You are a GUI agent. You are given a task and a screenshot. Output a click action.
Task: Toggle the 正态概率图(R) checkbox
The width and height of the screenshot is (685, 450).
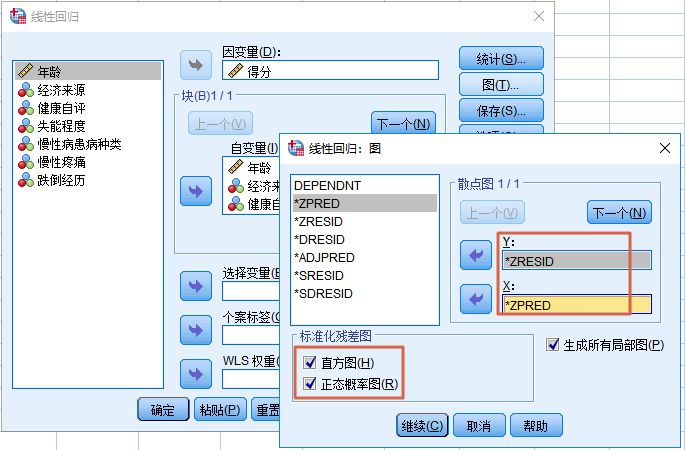[310, 384]
